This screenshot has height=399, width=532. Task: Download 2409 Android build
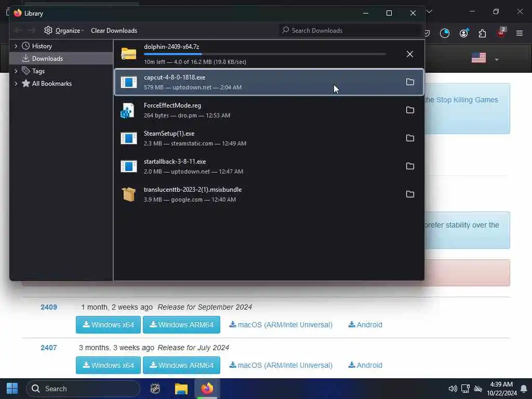click(365, 325)
